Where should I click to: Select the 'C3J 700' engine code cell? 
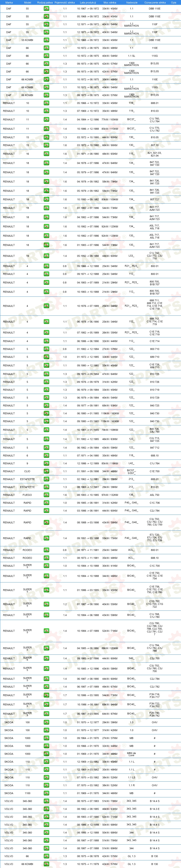pyautogui.click(x=155, y=658)
